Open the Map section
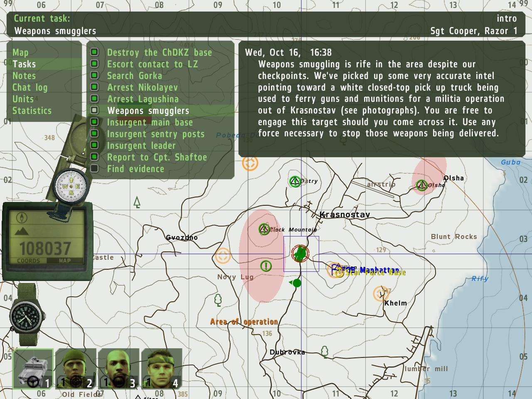Image resolution: width=532 pixels, height=399 pixels. 21,52
